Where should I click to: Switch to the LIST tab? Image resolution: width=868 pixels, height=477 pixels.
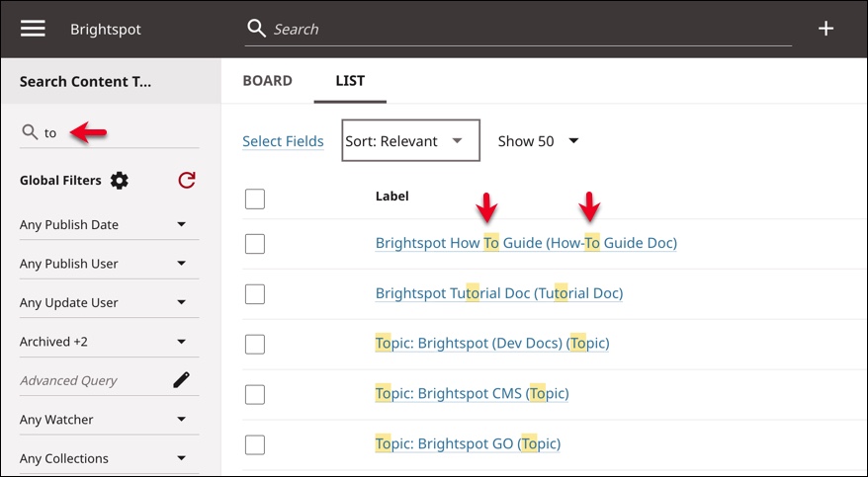350,81
